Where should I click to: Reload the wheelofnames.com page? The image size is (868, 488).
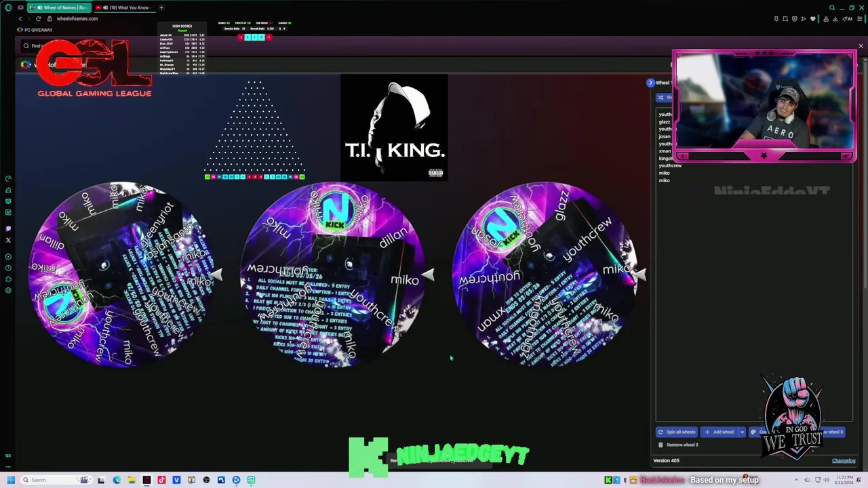pos(38,18)
